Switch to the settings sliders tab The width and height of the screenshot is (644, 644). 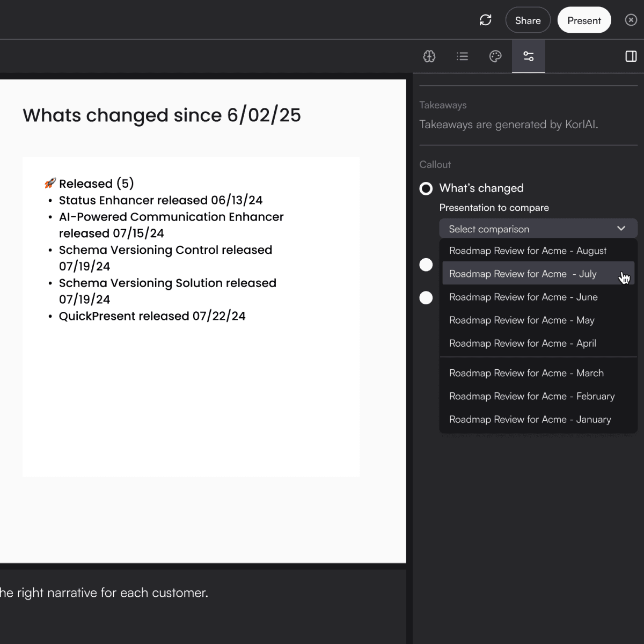click(529, 56)
